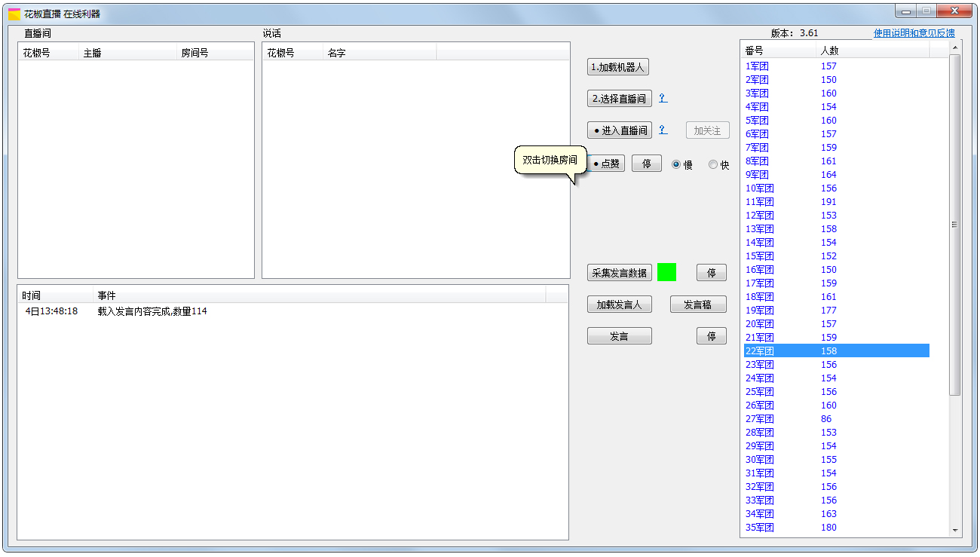Click the 加载发言人 button
The width and height of the screenshot is (980, 557).
[x=619, y=305]
